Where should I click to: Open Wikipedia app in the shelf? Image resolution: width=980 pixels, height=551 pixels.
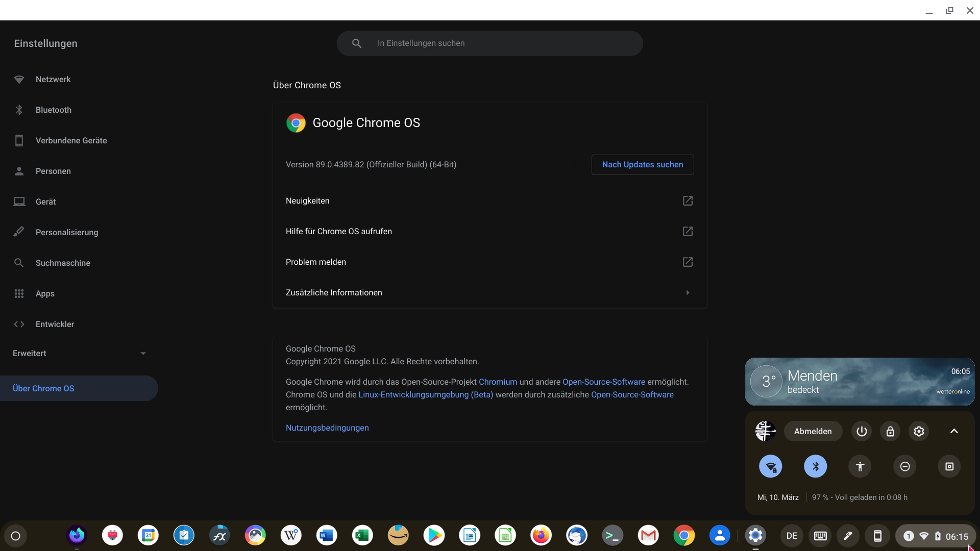pyautogui.click(x=291, y=536)
